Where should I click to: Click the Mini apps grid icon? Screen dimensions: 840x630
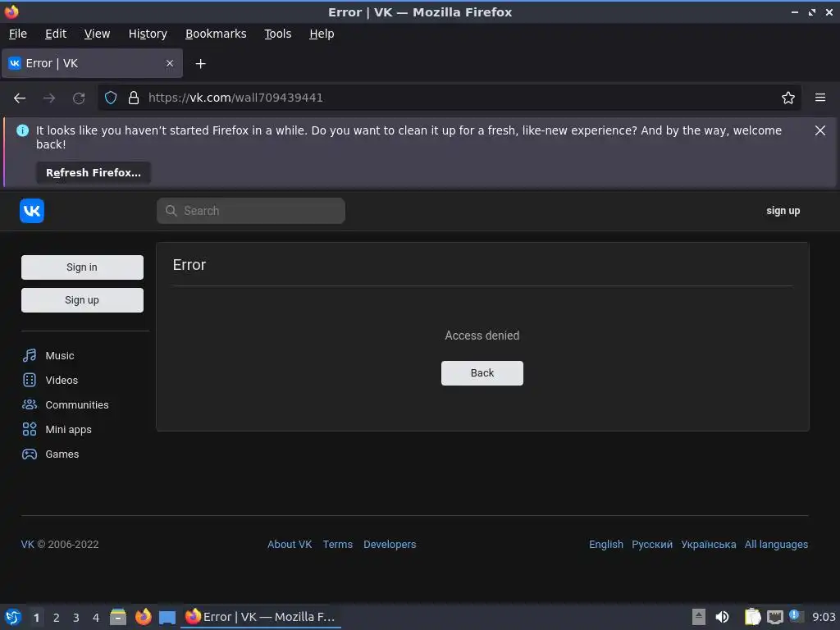tap(30, 429)
